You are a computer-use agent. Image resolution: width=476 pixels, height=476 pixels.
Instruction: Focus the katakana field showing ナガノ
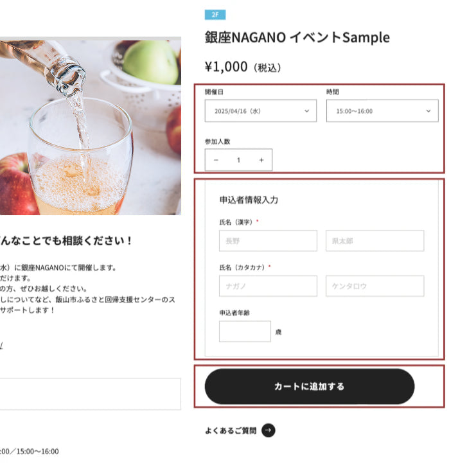(x=268, y=286)
